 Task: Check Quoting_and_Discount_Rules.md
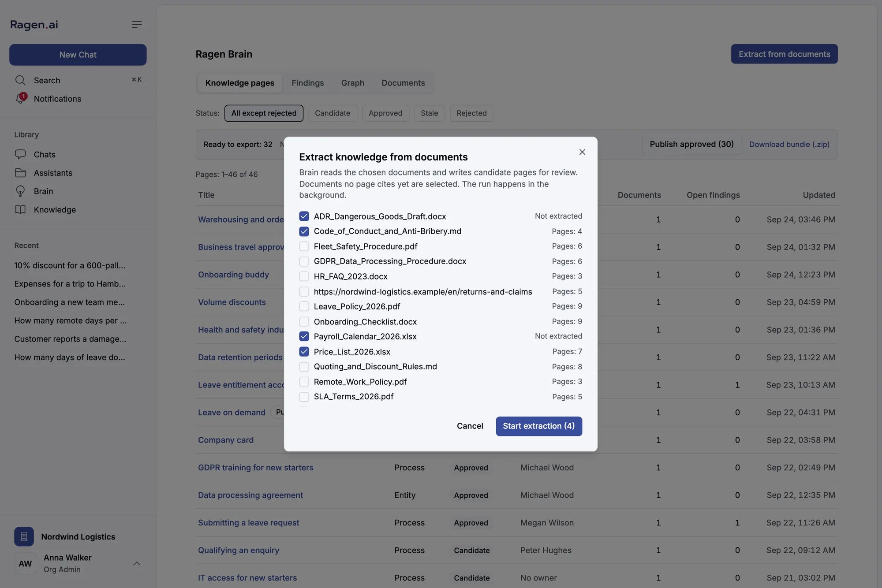[304, 367]
